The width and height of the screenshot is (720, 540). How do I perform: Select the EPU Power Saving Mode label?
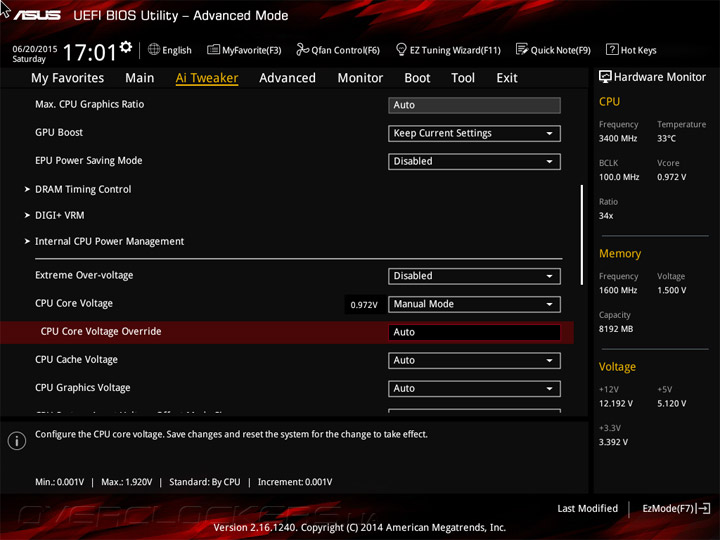coord(89,160)
